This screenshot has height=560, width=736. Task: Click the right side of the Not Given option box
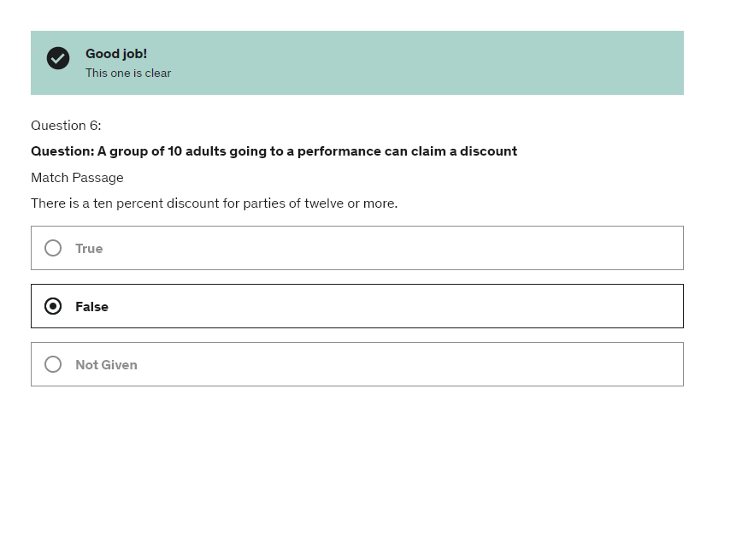click(598, 364)
